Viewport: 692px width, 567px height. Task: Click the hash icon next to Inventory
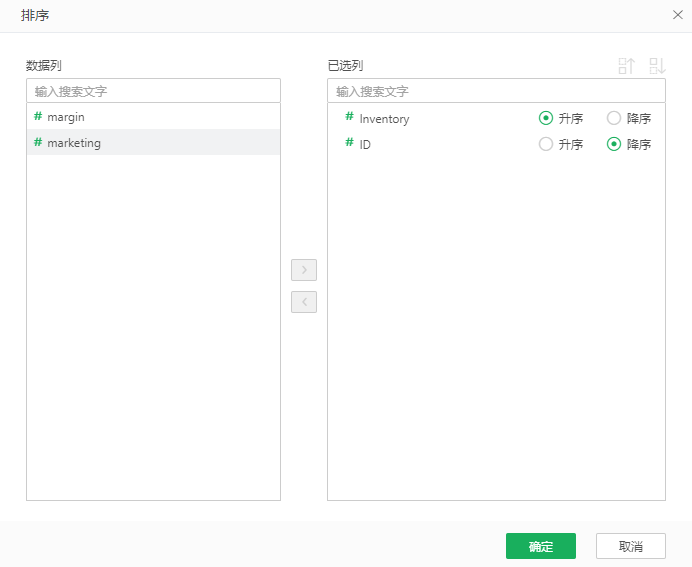pos(350,118)
